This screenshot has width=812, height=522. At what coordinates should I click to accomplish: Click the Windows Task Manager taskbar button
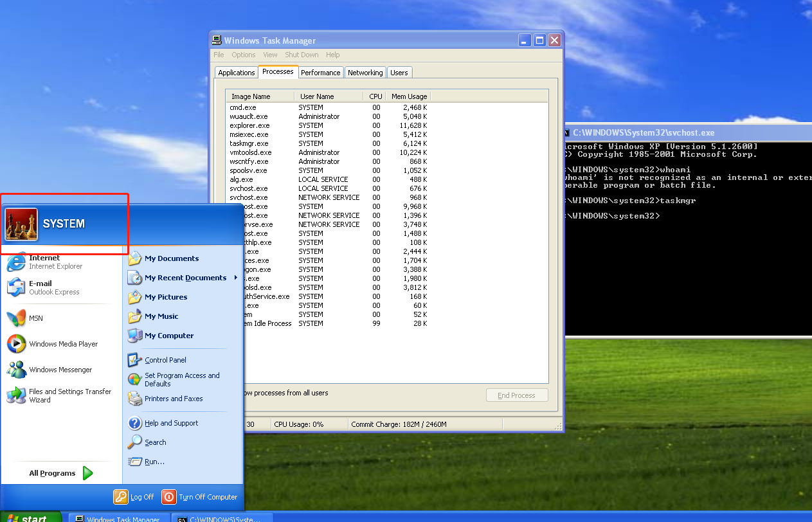point(120,518)
